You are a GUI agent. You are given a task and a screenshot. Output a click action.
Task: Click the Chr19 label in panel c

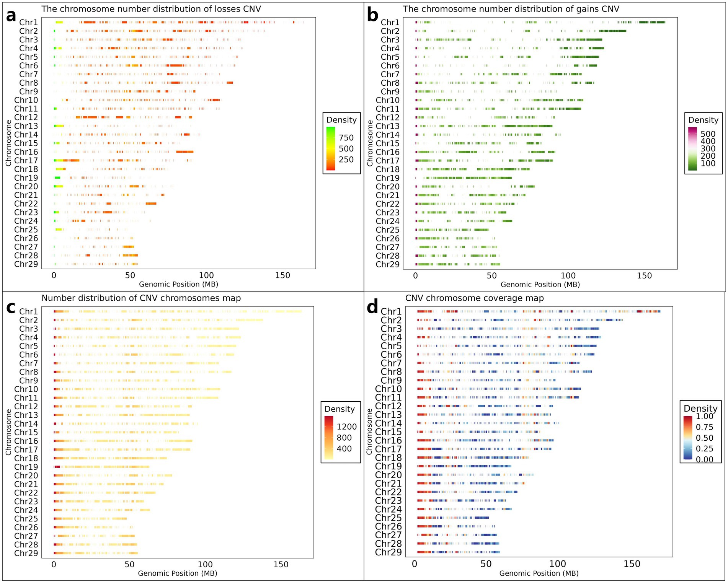click(26, 467)
